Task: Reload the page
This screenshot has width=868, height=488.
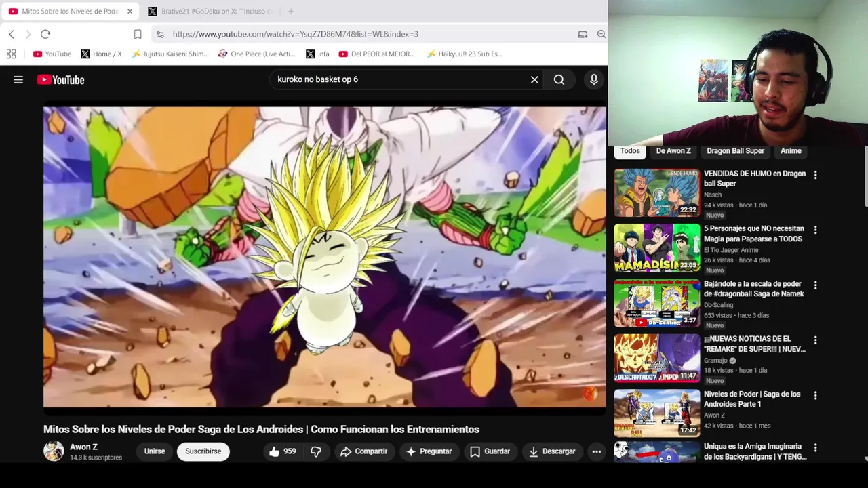Action: (45, 34)
